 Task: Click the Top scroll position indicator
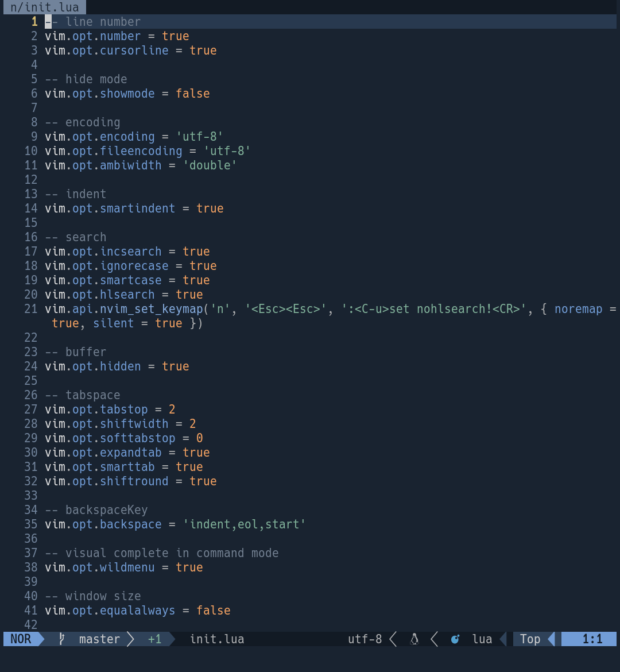coord(530,639)
